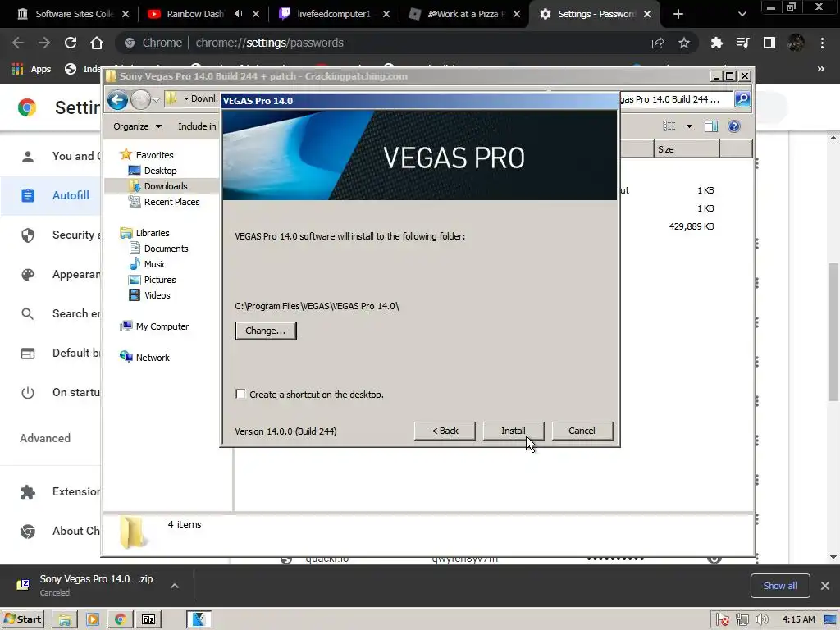
Task: Open Documents library in Explorer
Action: 166,249
